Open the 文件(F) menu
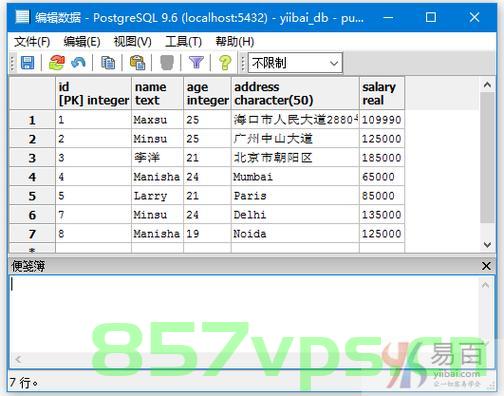Screen dimensions: 504x396 point(32,42)
